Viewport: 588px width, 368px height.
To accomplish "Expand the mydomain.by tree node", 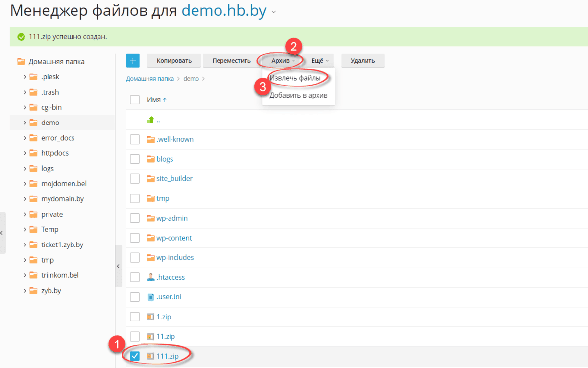I will point(25,199).
